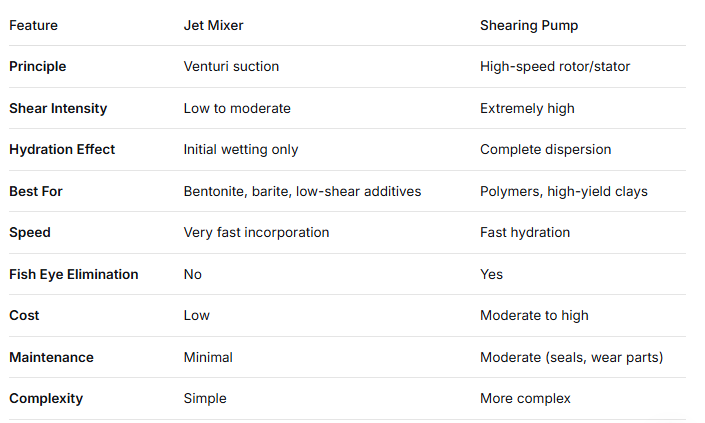Click the "Very fast incorporation" cell
Image resolution: width=705 pixels, height=423 pixels.
click(x=256, y=232)
